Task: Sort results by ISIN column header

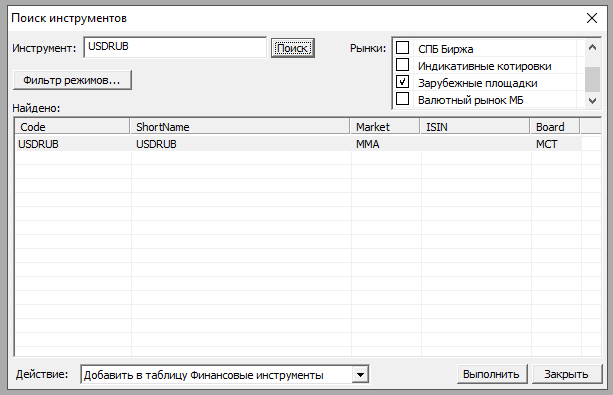Action: [x=475, y=127]
